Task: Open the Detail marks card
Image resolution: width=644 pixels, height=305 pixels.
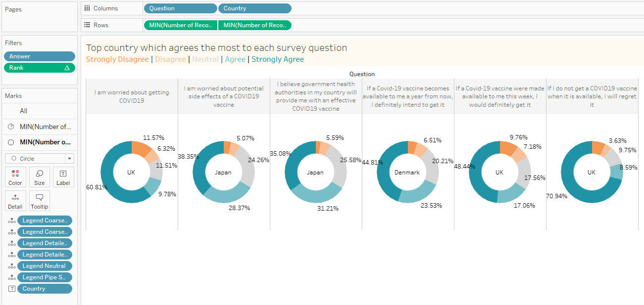Action: tap(15, 201)
